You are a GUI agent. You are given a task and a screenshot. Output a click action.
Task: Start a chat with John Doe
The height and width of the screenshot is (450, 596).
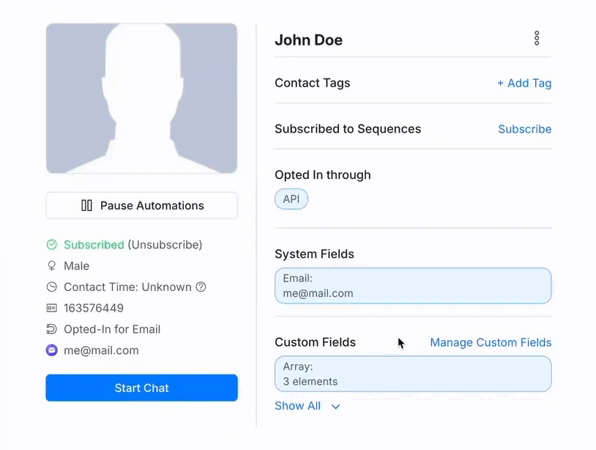click(142, 388)
